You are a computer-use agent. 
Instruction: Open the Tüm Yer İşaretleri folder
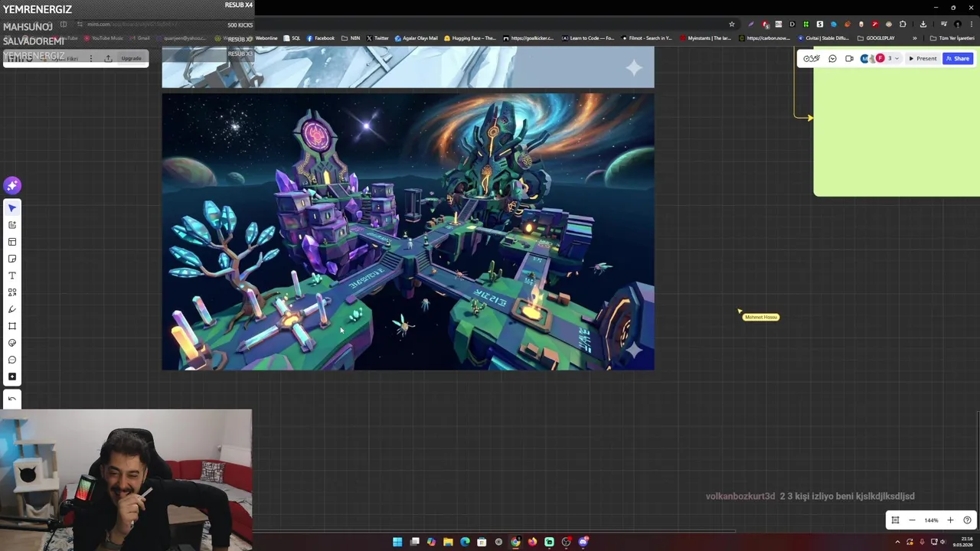(x=952, y=38)
